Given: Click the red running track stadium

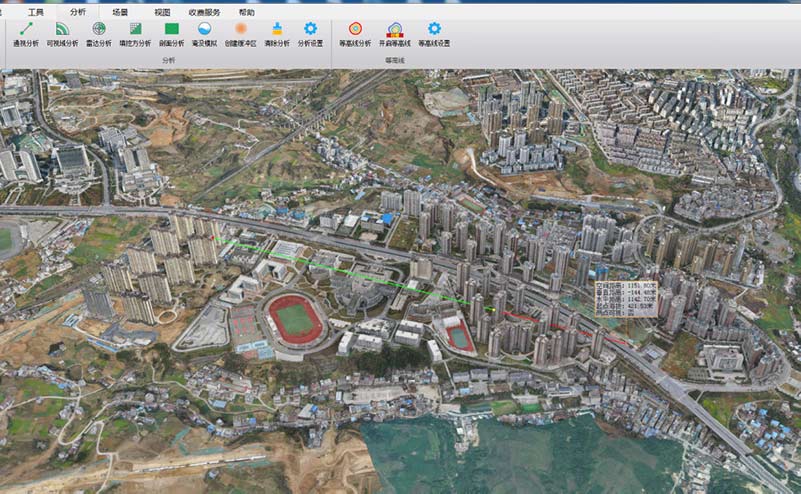Looking at the screenshot, I should coord(295,320).
